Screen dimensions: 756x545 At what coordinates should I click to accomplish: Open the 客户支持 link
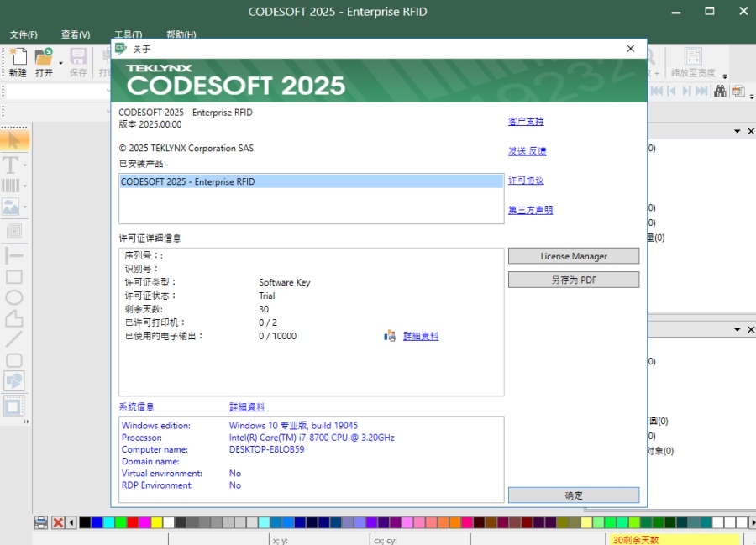(x=526, y=122)
